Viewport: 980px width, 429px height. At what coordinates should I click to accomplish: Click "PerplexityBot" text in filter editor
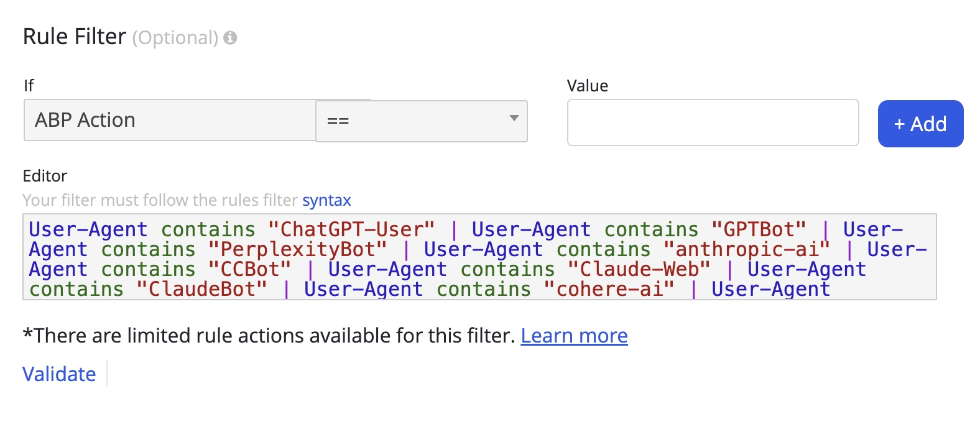[x=297, y=249]
